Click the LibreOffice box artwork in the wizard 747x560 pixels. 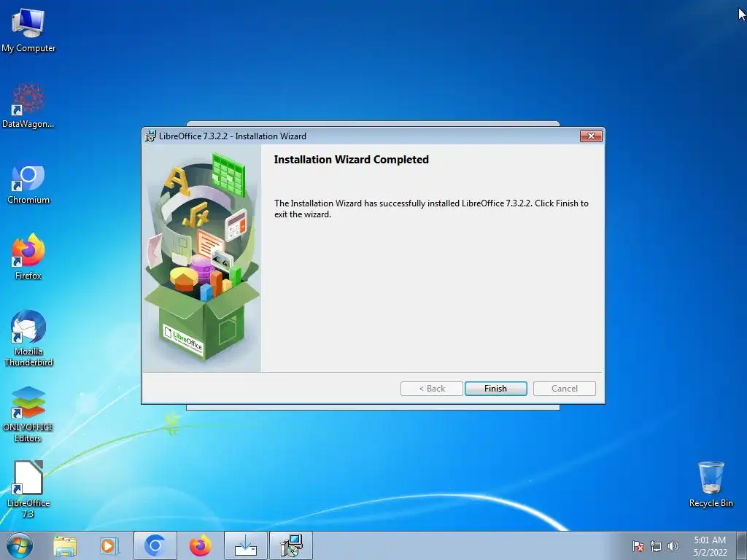(202, 258)
